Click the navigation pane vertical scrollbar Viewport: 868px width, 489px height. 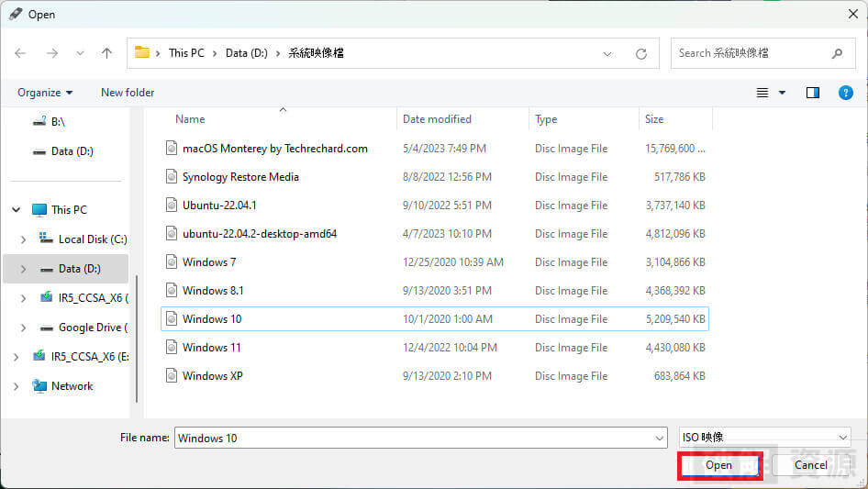[x=137, y=338]
